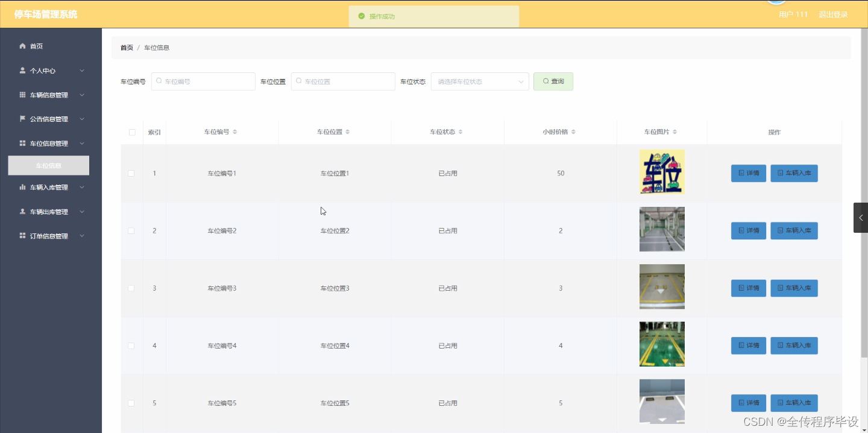
Task: Check the box for row 车位编号3
Action: pyautogui.click(x=131, y=288)
